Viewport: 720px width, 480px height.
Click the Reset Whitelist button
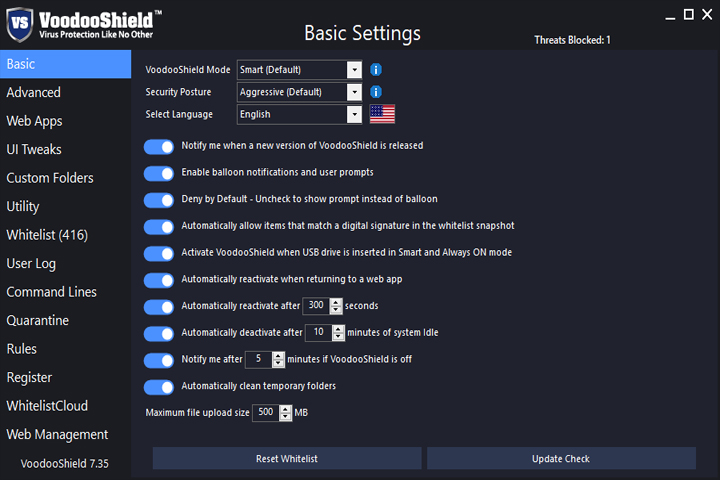pos(287,458)
